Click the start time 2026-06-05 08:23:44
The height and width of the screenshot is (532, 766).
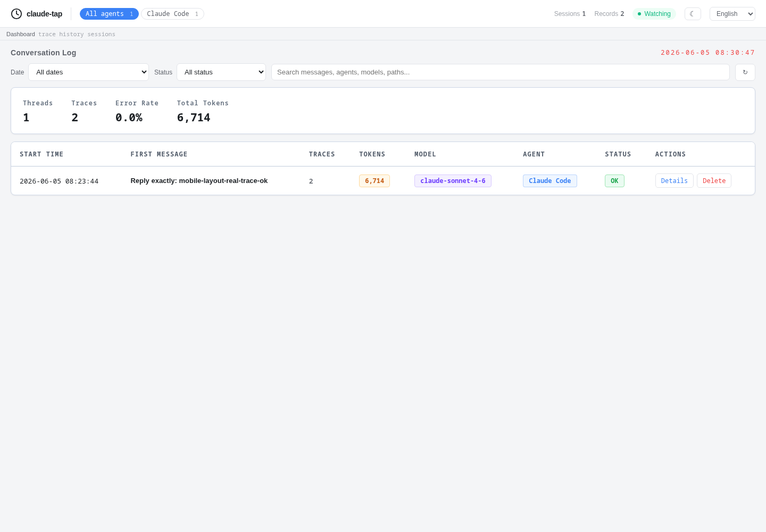(x=59, y=181)
